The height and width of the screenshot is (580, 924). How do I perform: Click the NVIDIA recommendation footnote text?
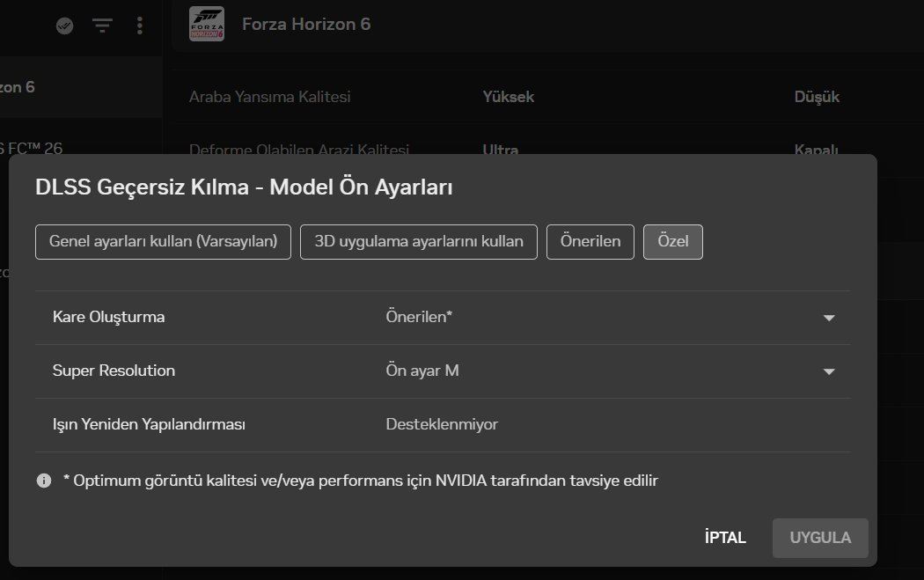[x=361, y=481]
